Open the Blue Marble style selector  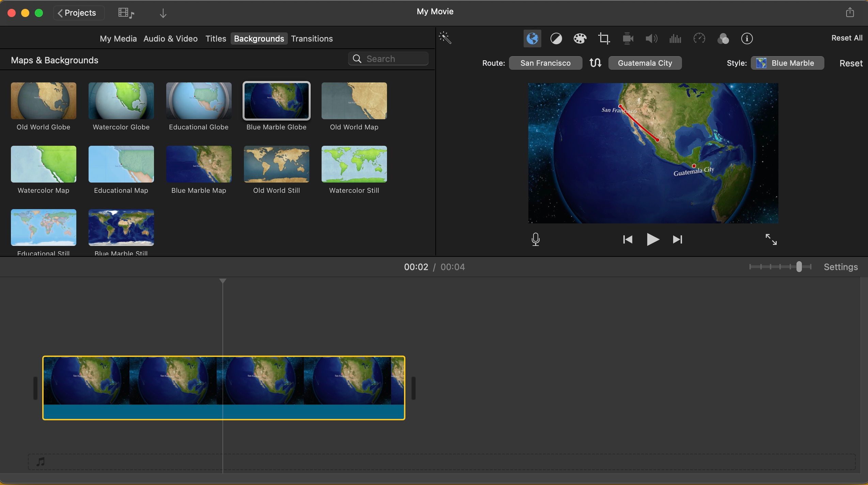click(787, 63)
